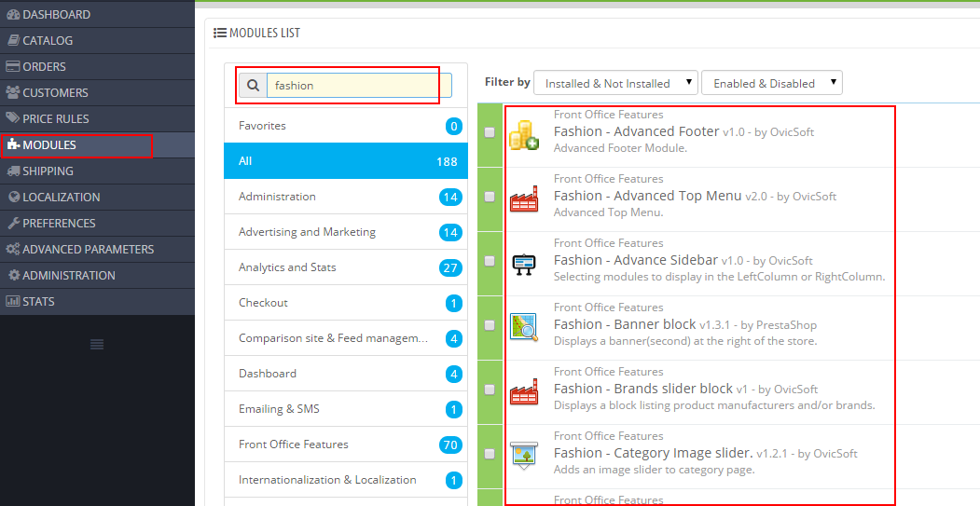Image resolution: width=980 pixels, height=506 pixels.
Task: Click the Advanced Top Menu factory icon
Action: 523,198
